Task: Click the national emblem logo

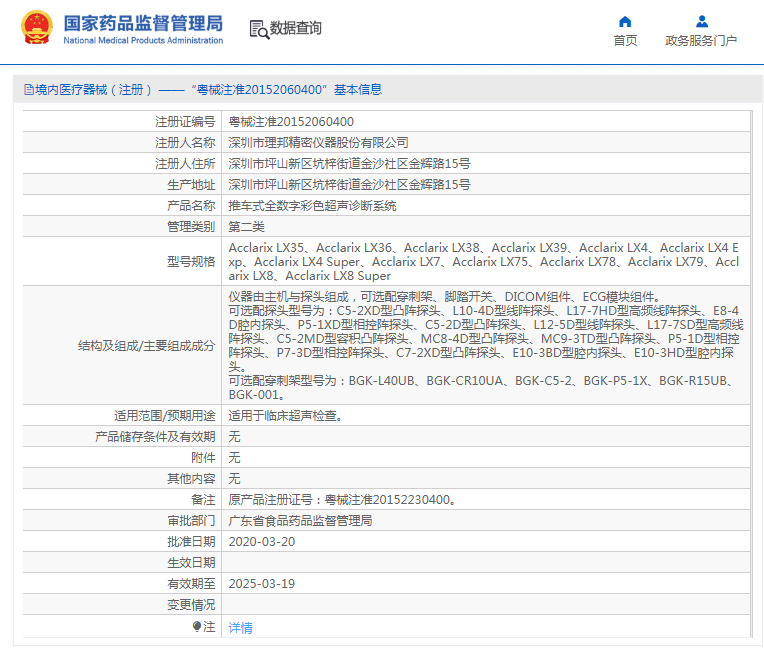Action: click(x=37, y=27)
